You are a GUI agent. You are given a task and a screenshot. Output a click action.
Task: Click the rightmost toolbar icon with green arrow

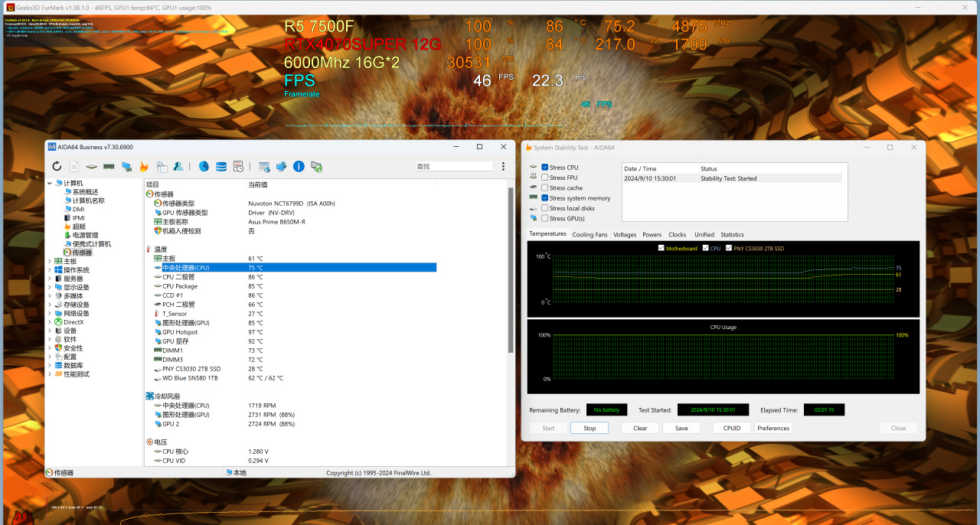[316, 166]
